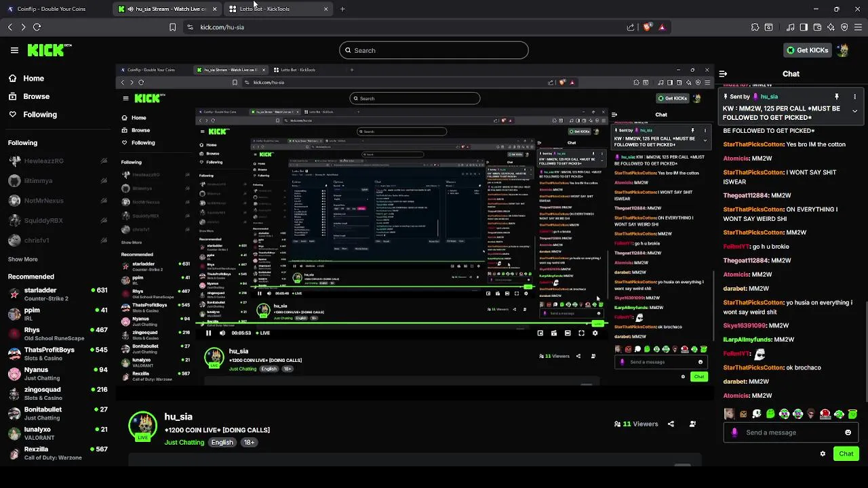Click username Skye16391099 in chat
The image size is (868, 488).
745,325
